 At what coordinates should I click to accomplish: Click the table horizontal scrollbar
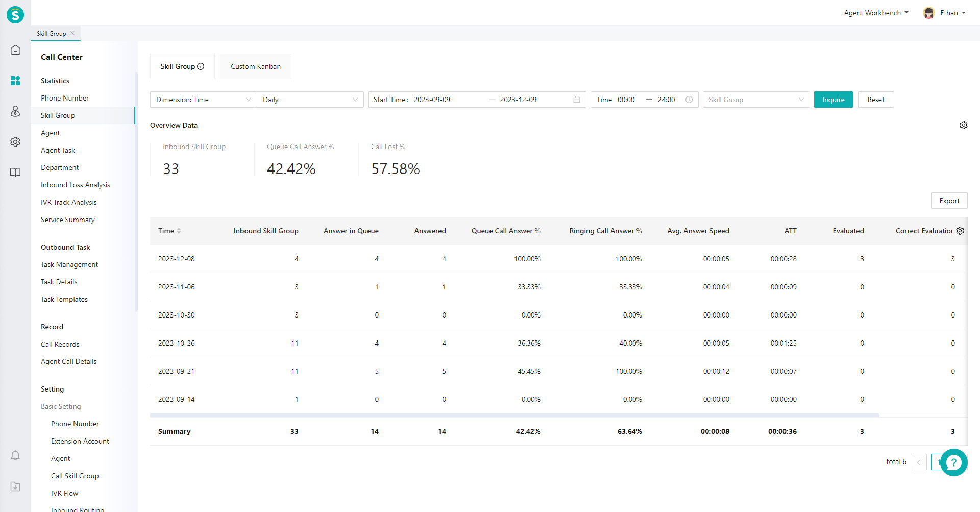514,415
